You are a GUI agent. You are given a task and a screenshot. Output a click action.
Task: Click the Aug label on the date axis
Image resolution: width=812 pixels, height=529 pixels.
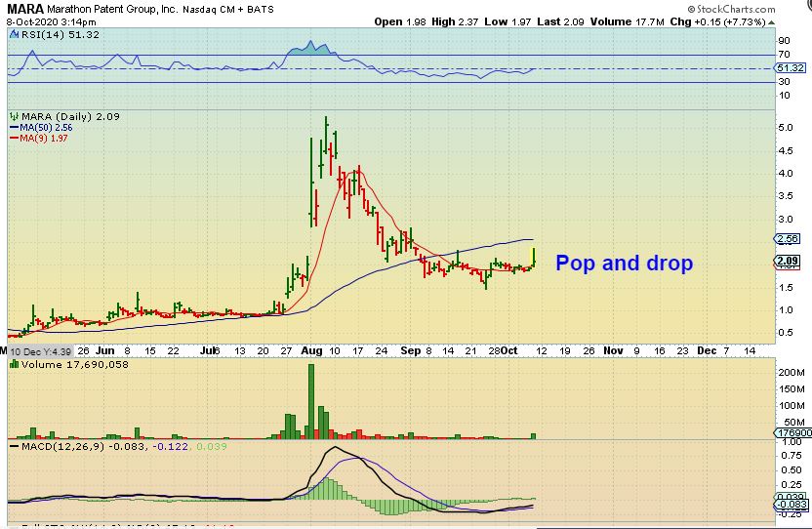click(311, 350)
